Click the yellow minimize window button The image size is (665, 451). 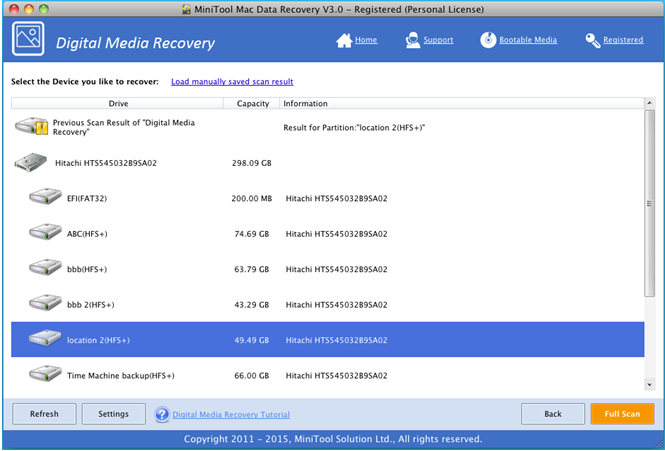[x=29, y=8]
